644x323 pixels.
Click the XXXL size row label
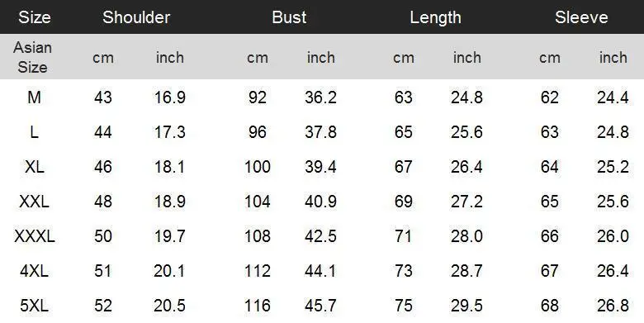pos(35,236)
